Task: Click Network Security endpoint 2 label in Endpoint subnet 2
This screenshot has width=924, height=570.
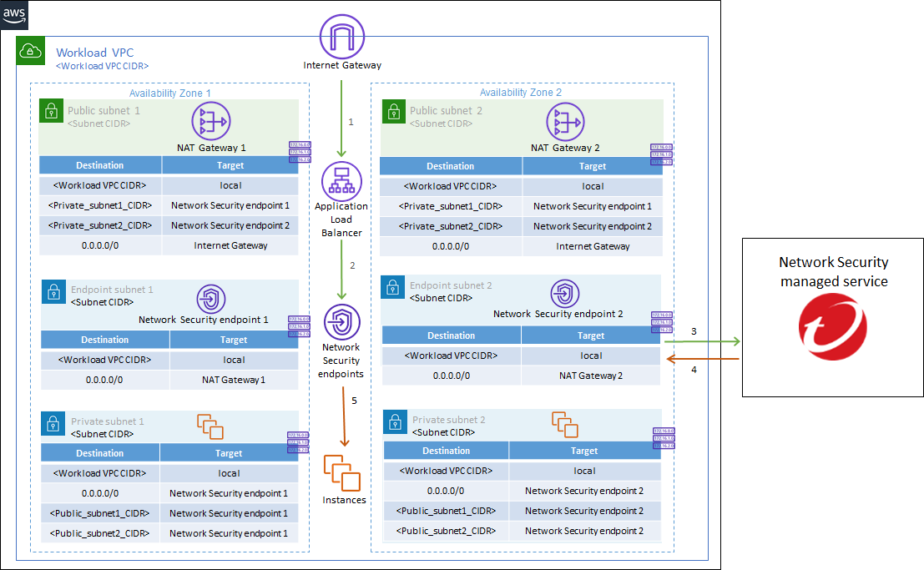Action: tap(558, 314)
